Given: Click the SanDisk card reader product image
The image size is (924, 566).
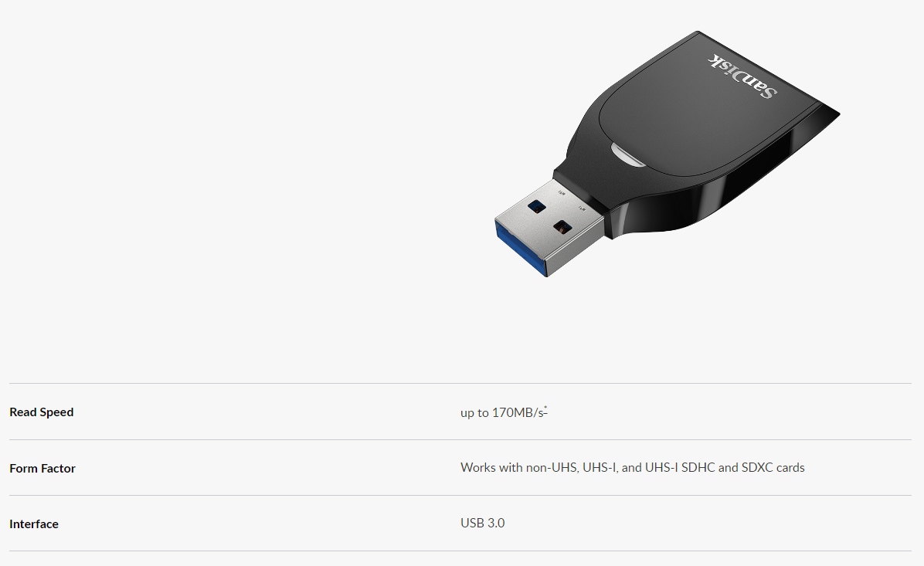Looking at the screenshot, I should pyautogui.click(x=667, y=154).
